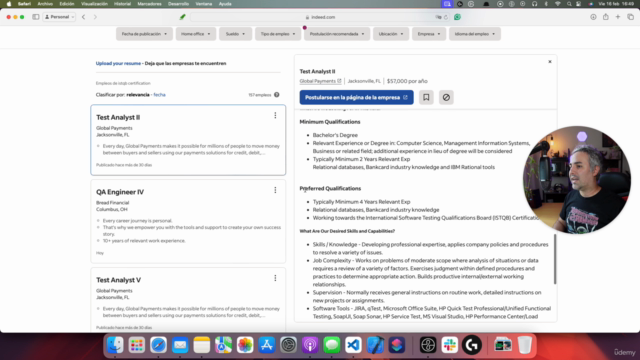Open the Desarrollo menu
The image size is (640, 360).
tap(178, 4)
